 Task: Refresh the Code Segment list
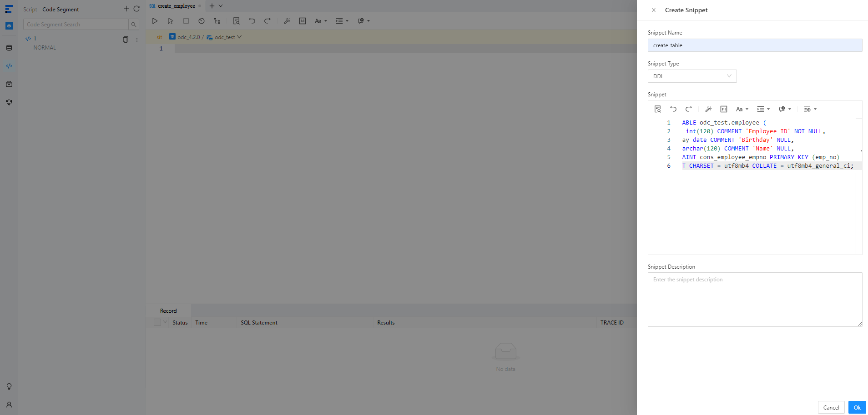136,9
